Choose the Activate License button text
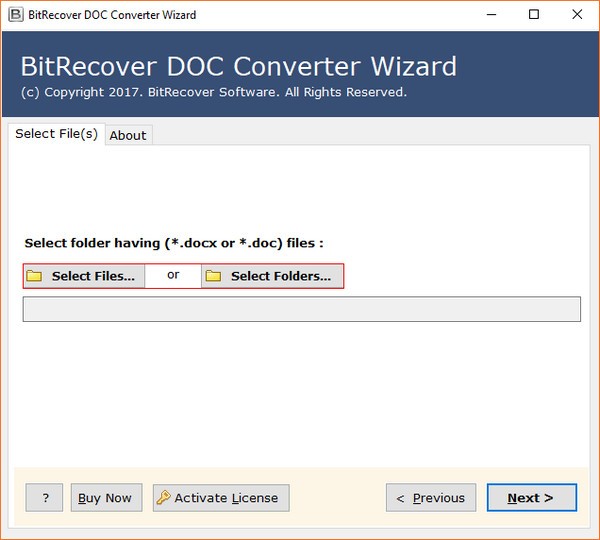600x540 pixels. (227, 498)
